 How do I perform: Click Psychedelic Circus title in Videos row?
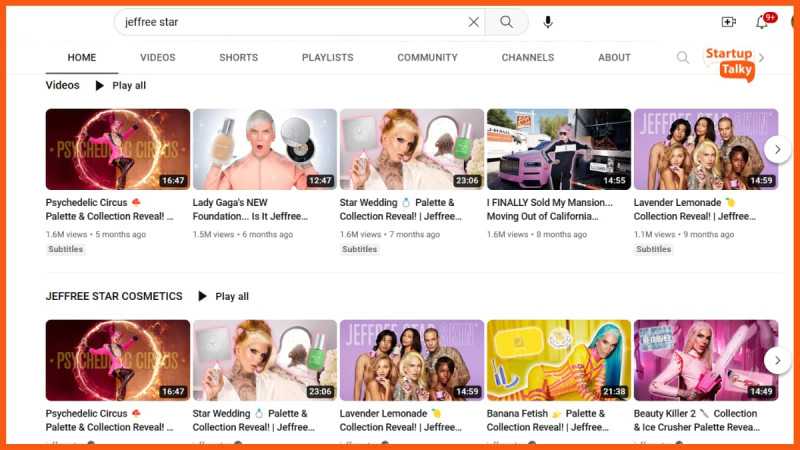pos(109,209)
